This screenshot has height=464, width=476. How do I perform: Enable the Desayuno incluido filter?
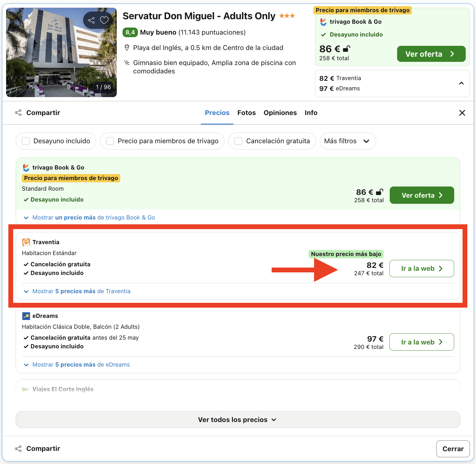[x=26, y=141]
